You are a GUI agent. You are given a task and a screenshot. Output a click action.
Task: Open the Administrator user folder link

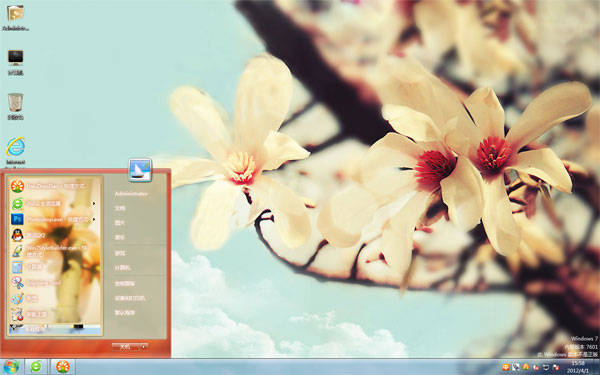tap(131, 194)
